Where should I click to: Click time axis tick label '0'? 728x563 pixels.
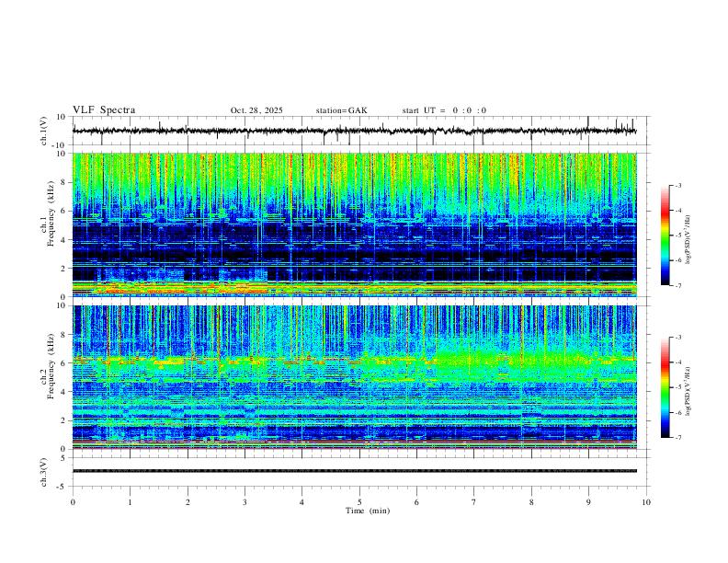(x=73, y=502)
